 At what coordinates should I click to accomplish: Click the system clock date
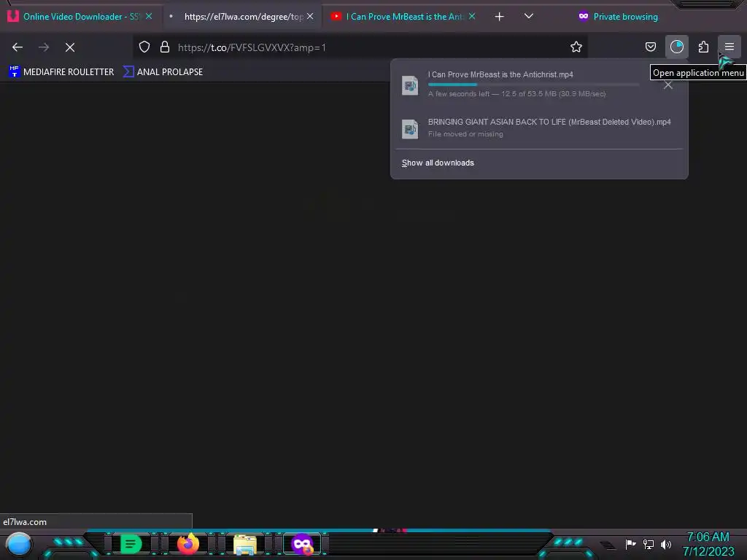[x=708, y=551]
